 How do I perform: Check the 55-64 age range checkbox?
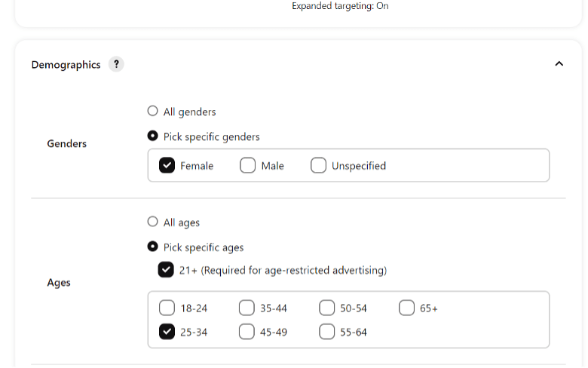tap(327, 332)
